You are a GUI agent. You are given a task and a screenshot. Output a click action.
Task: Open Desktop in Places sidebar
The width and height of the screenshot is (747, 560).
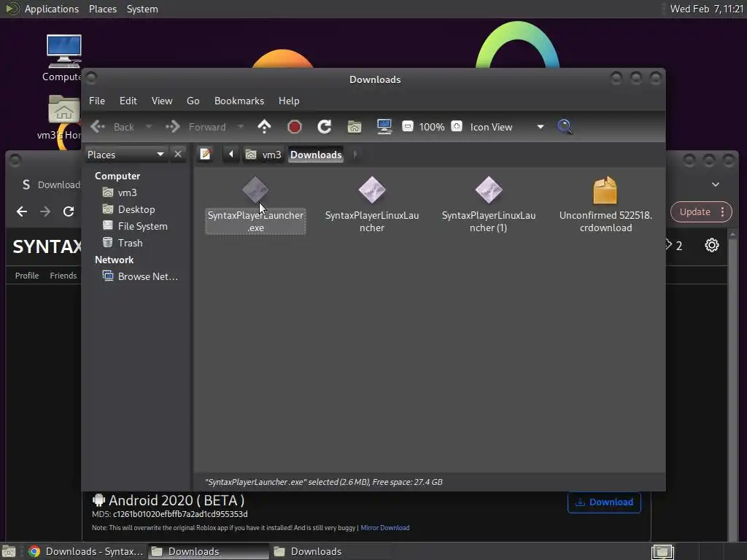(129, 209)
